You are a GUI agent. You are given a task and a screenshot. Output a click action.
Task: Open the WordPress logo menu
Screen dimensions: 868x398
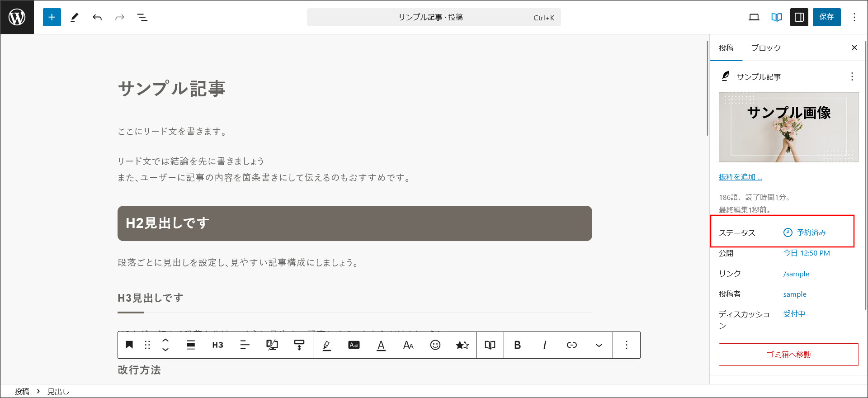[17, 17]
